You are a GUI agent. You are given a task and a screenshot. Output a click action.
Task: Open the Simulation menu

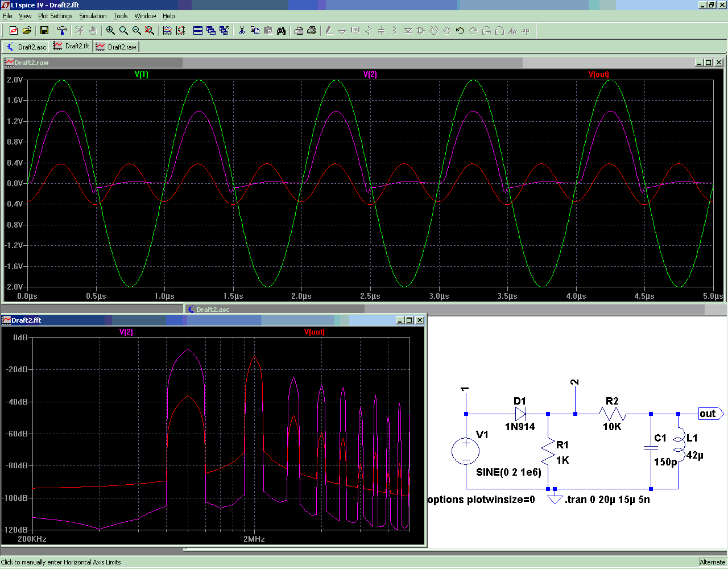point(93,16)
